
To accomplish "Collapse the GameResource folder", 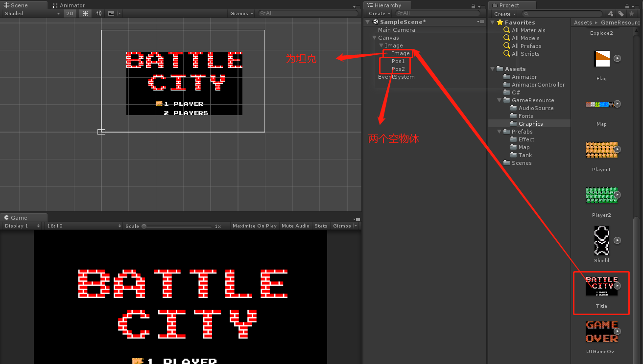I will point(500,100).
